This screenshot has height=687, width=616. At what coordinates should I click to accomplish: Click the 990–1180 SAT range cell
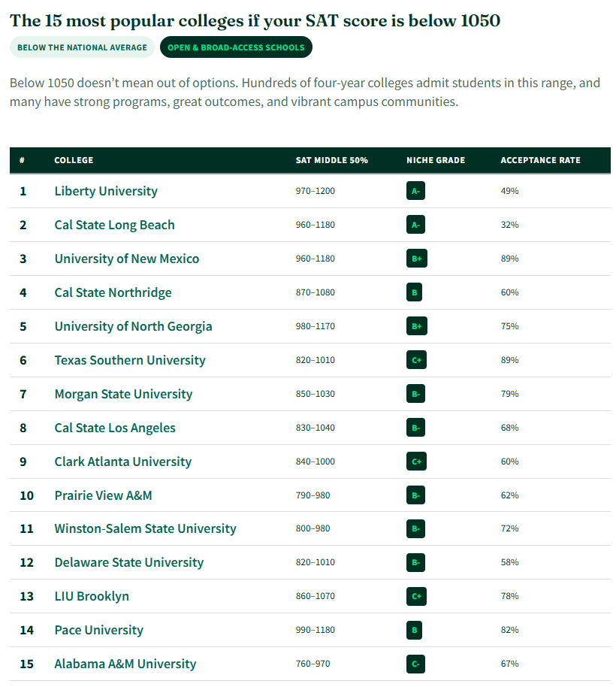(x=316, y=630)
